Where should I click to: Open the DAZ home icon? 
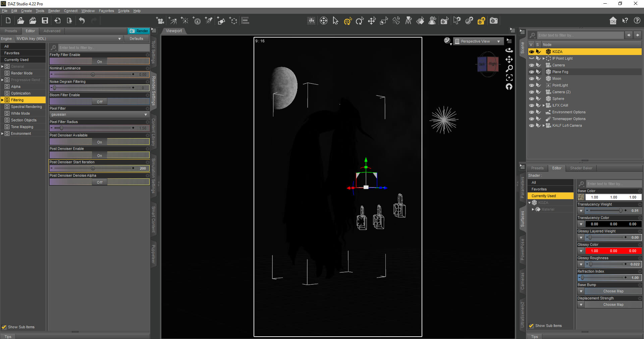tap(613, 21)
